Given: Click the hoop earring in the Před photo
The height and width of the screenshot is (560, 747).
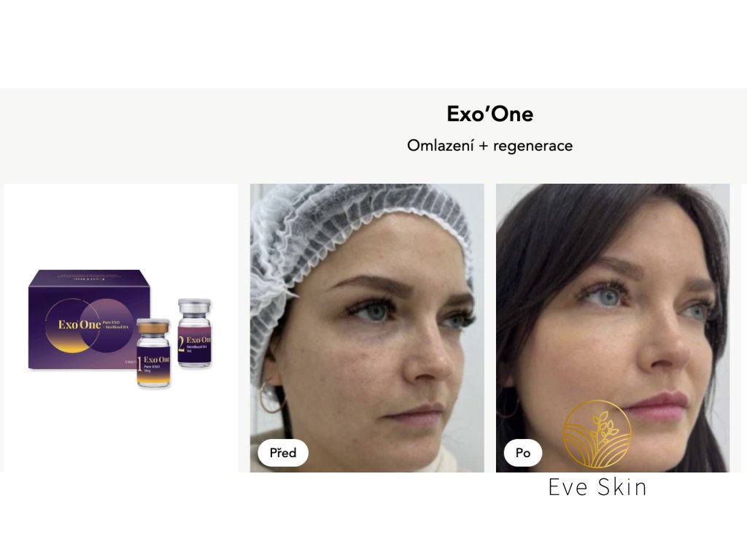Looking at the screenshot, I should click(271, 396).
